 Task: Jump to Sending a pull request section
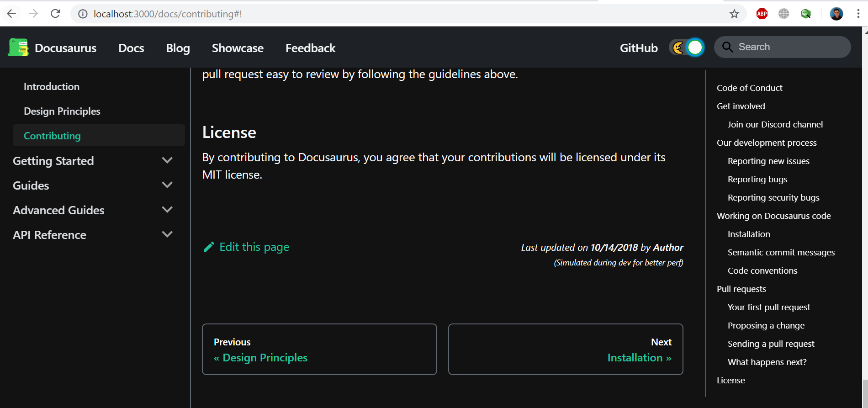tap(771, 344)
